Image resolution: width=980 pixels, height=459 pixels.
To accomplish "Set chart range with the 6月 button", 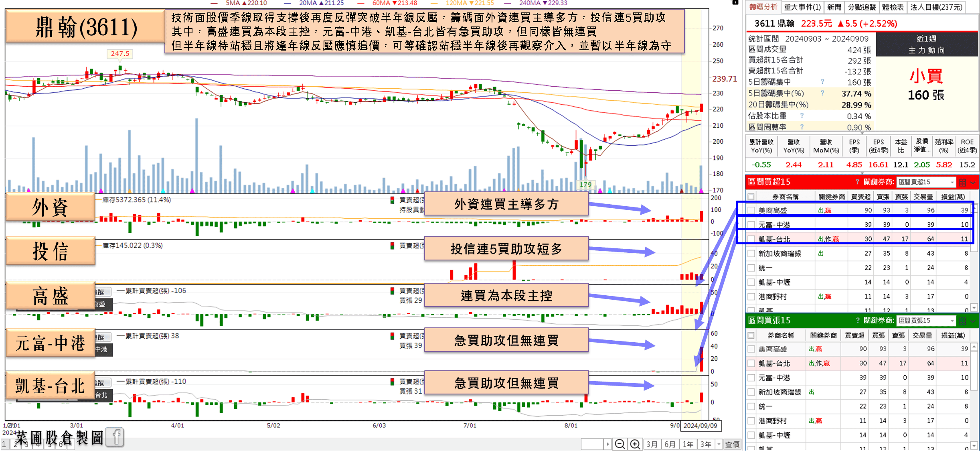I will point(670,444).
